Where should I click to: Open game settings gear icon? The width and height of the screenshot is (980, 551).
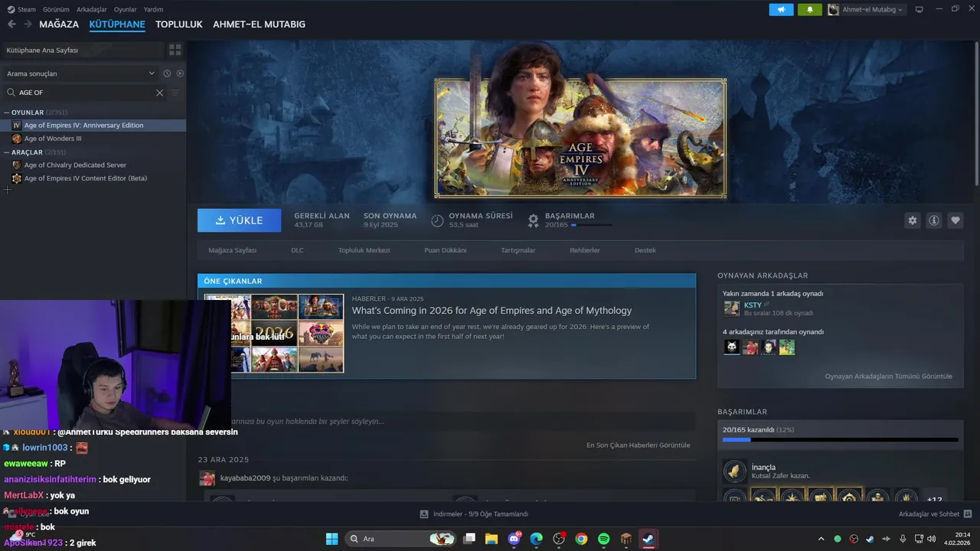coord(912,220)
